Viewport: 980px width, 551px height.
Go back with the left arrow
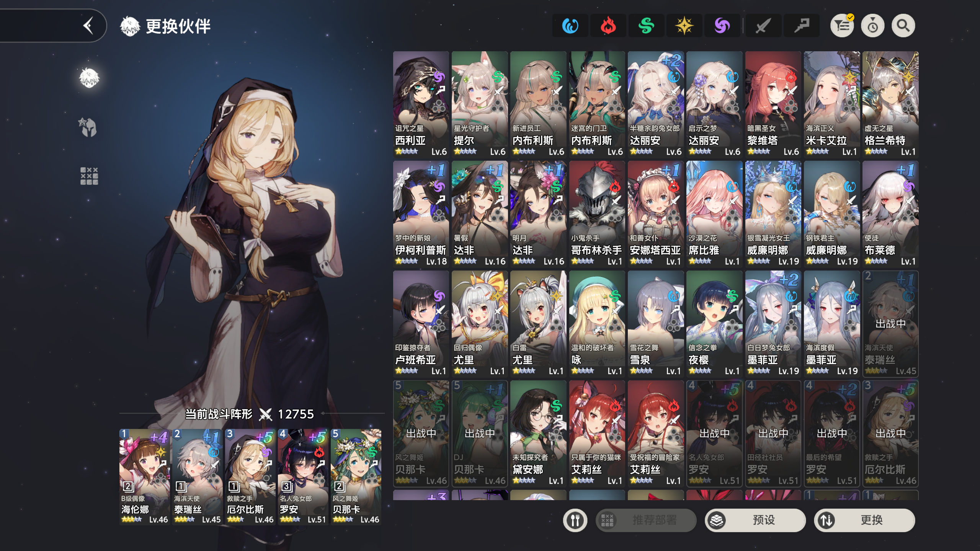pyautogui.click(x=89, y=26)
